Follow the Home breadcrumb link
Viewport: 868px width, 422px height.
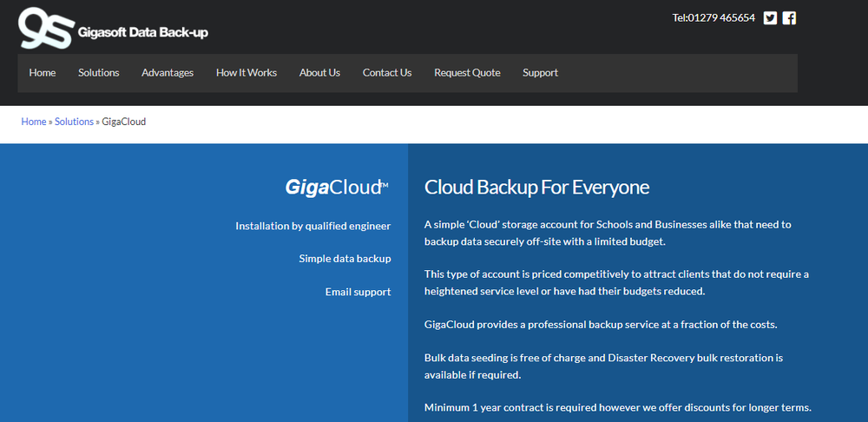point(34,122)
